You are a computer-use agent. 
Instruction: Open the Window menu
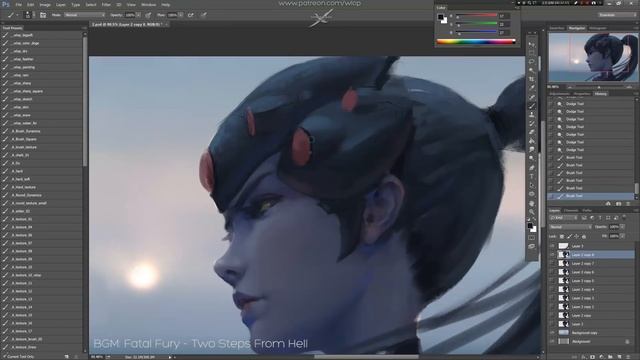(x=148, y=5)
